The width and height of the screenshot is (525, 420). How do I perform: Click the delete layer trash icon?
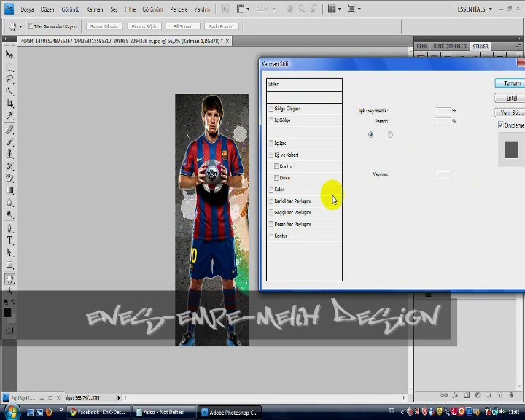click(511, 395)
